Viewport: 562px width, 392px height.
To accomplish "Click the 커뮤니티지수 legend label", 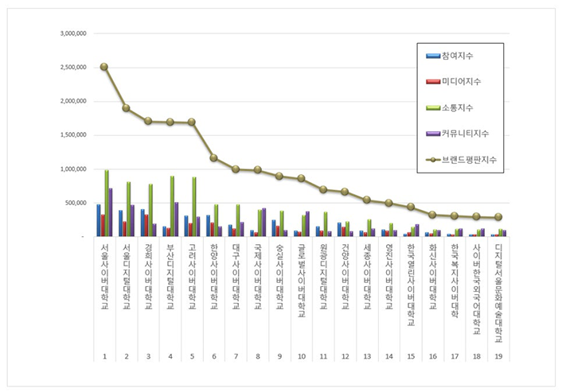I will pyautogui.click(x=465, y=134).
